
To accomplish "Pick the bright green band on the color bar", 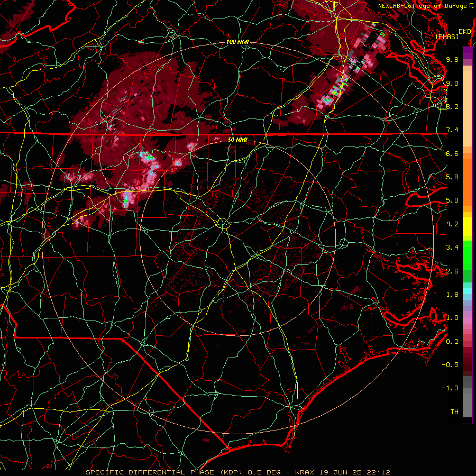I will tap(467, 255).
